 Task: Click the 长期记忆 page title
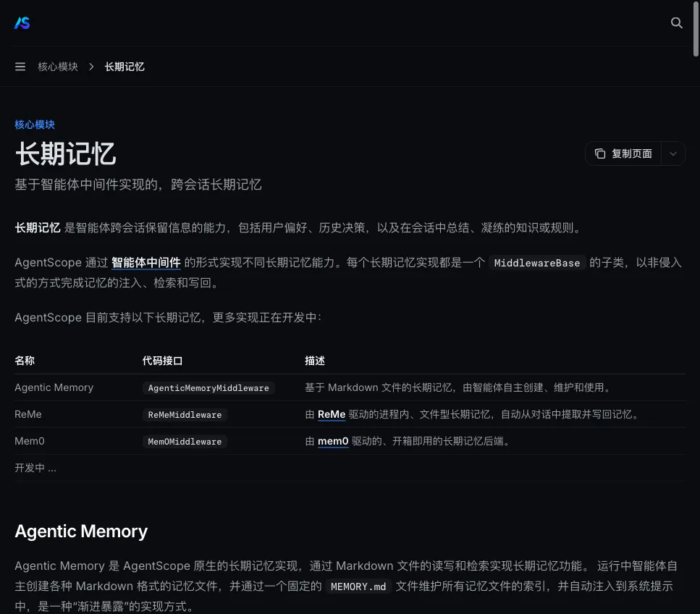[x=66, y=154]
